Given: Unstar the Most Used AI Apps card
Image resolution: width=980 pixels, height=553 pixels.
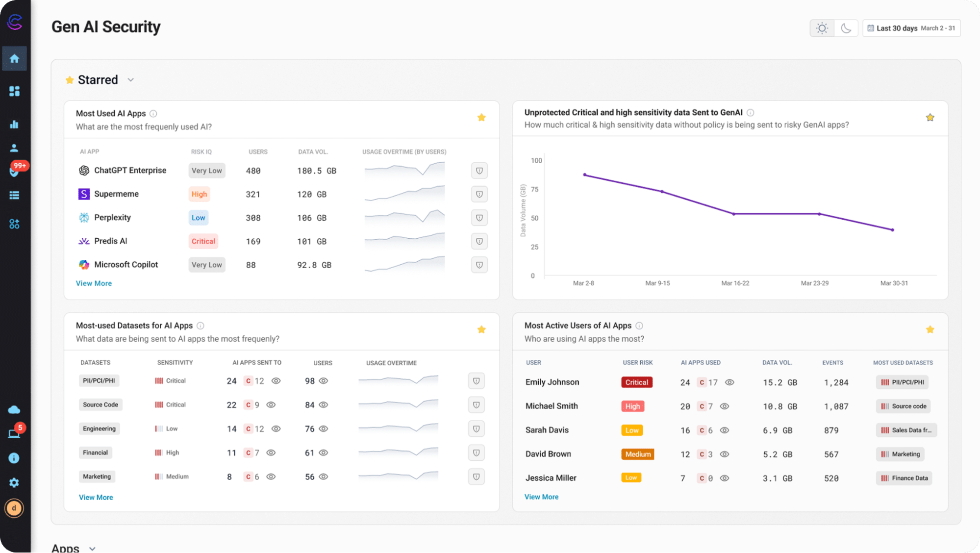Looking at the screenshot, I should (x=481, y=117).
